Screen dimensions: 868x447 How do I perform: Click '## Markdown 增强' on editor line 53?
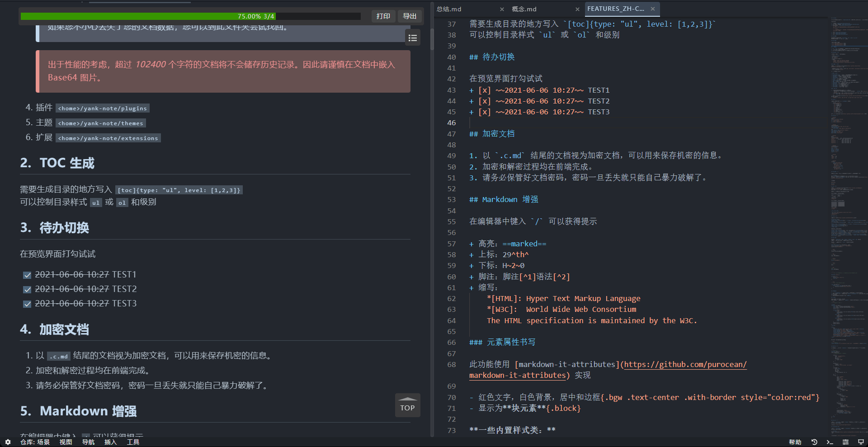(504, 200)
